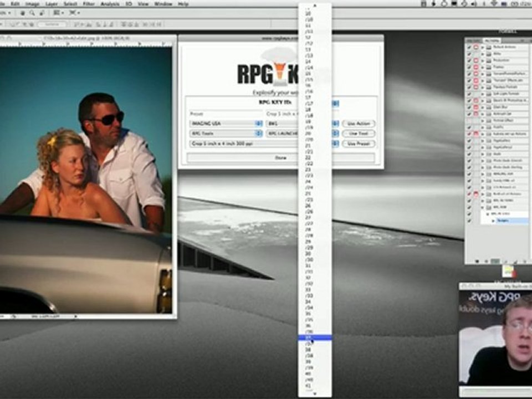Image resolution: width=532 pixels, height=399 pixels.
Task: Open the Layer menu
Action: [52, 4]
